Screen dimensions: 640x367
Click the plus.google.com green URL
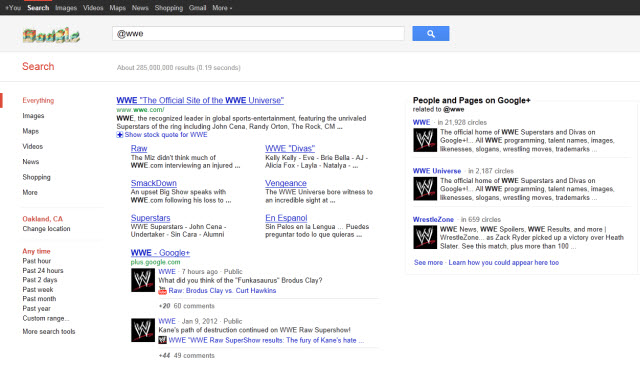point(155,262)
